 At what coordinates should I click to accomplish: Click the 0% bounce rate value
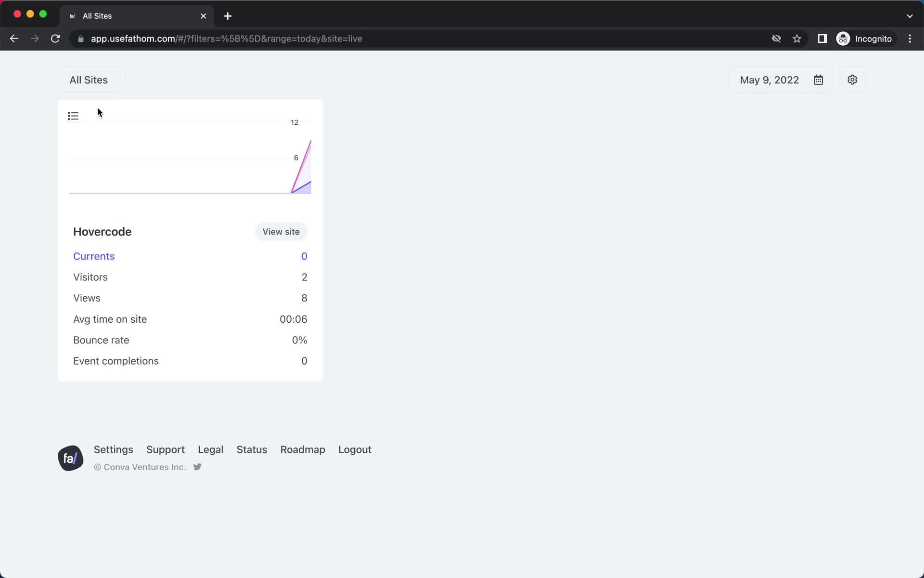[299, 340]
